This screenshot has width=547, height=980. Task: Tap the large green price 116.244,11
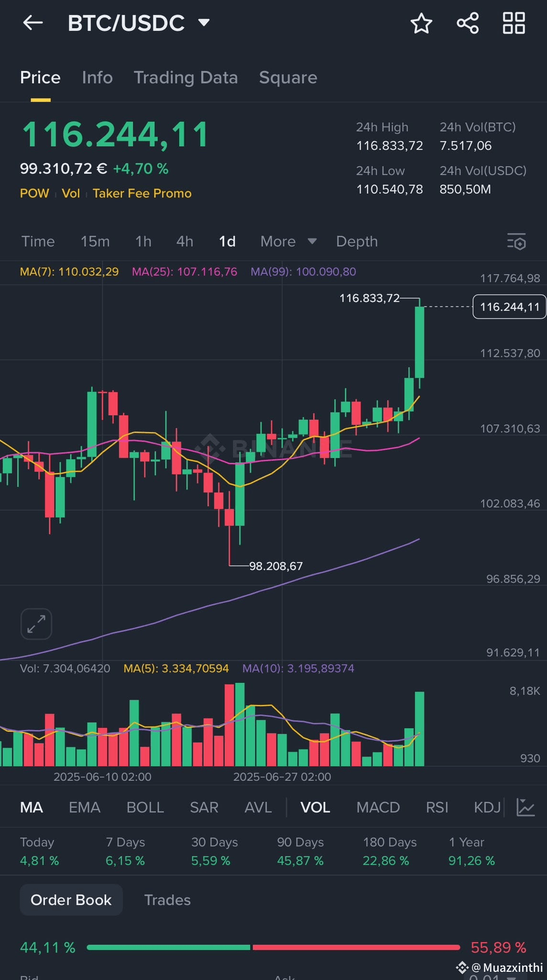tap(115, 134)
